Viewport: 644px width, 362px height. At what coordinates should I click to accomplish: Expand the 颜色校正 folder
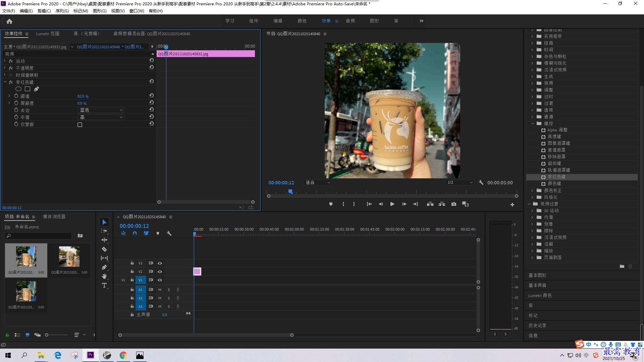[x=532, y=190]
